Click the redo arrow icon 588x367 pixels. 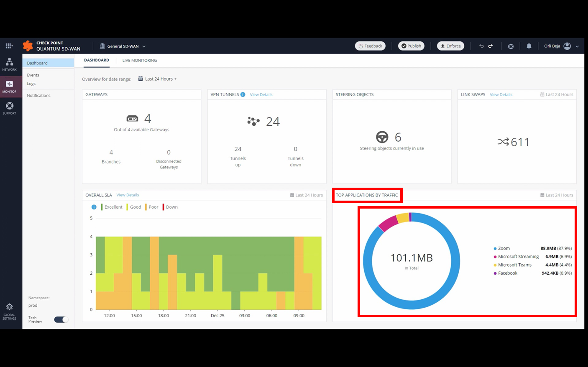(491, 46)
